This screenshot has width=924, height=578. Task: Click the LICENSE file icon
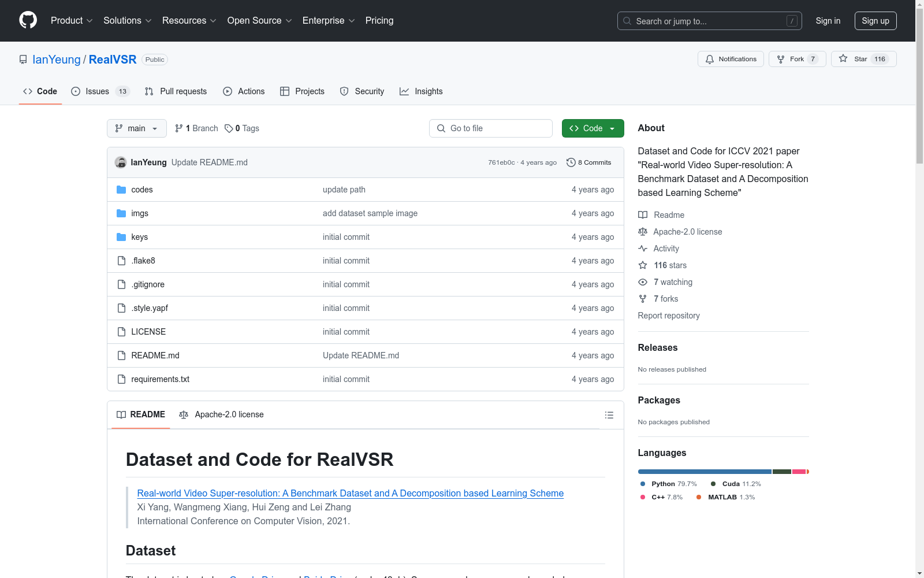[121, 332]
